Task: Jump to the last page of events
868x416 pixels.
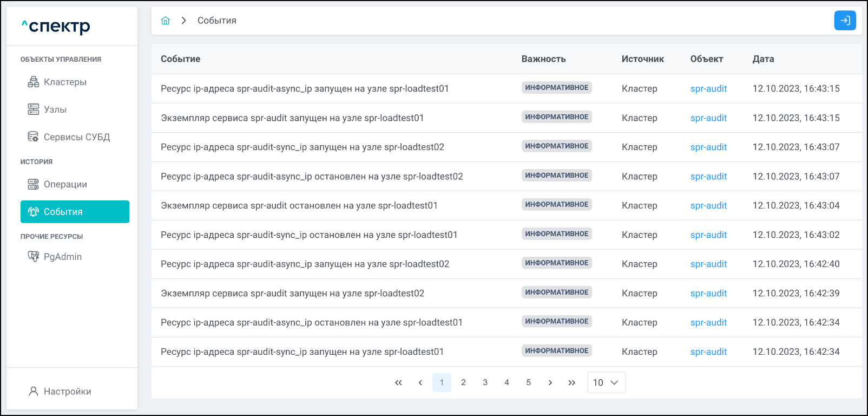Action: (571, 382)
